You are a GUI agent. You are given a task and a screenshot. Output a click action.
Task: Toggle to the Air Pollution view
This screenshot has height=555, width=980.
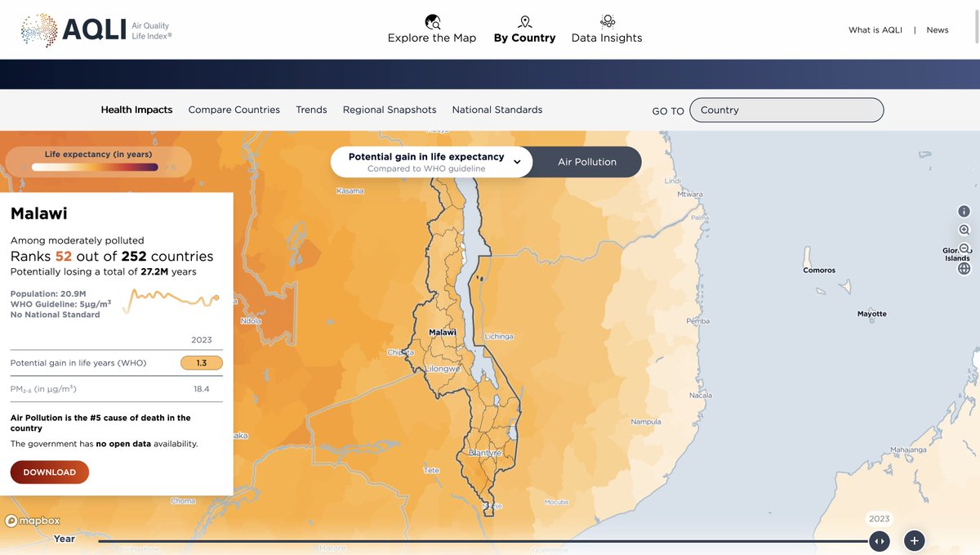(586, 162)
